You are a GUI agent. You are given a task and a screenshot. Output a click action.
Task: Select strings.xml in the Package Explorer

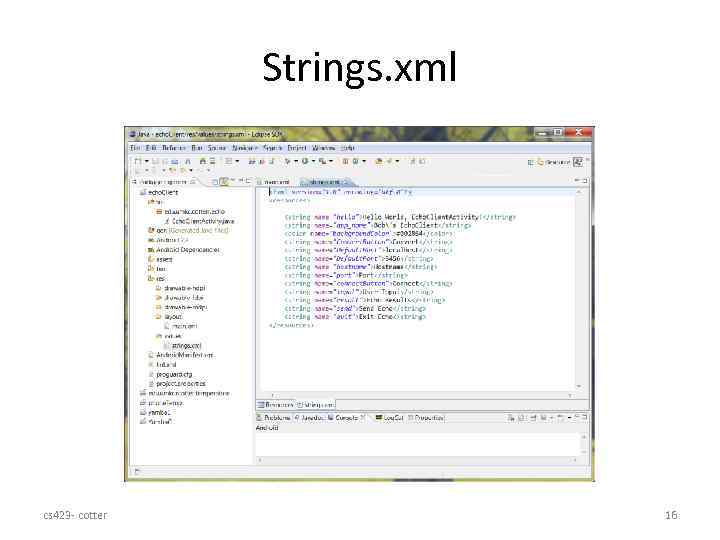click(183, 346)
